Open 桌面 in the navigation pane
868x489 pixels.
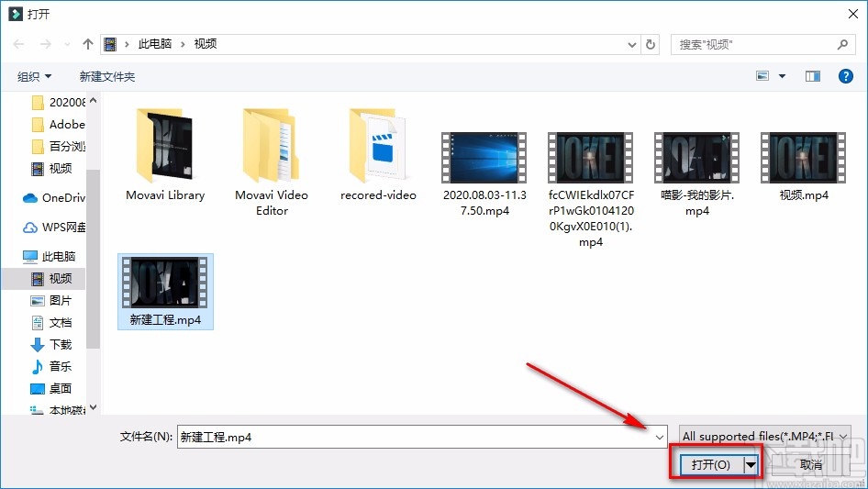(x=51, y=389)
